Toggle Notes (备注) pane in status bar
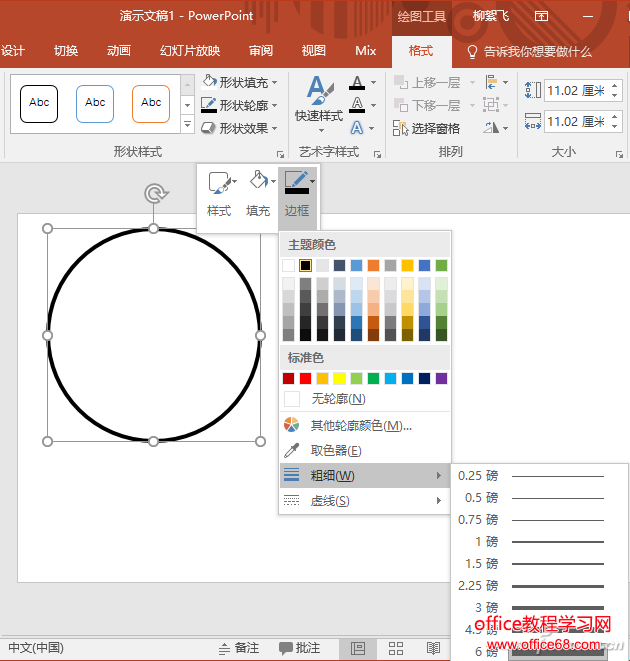The width and height of the screenshot is (630, 661). click(x=237, y=648)
